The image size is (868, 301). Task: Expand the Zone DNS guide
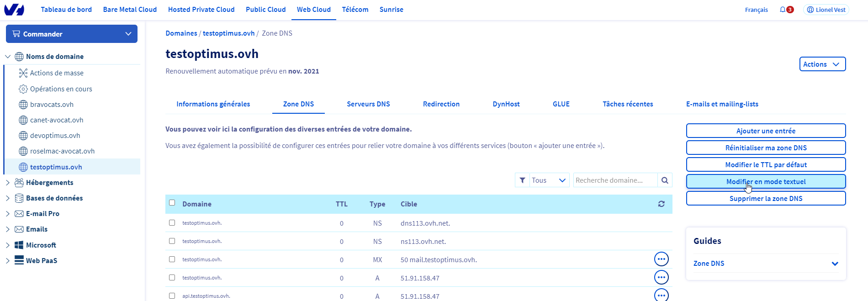point(766,264)
